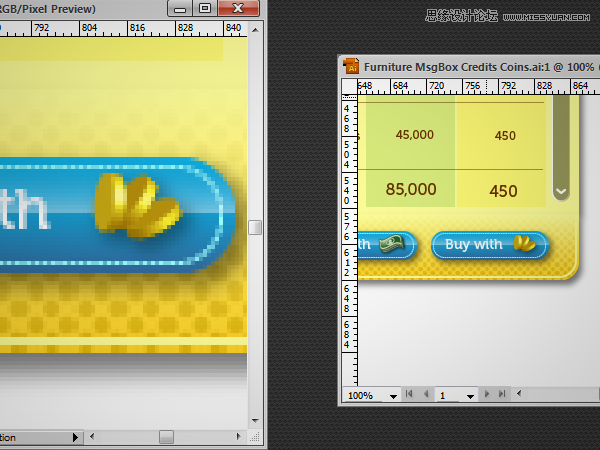Go to last artboard button
The image size is (600, 450).
tap(502, 394)
